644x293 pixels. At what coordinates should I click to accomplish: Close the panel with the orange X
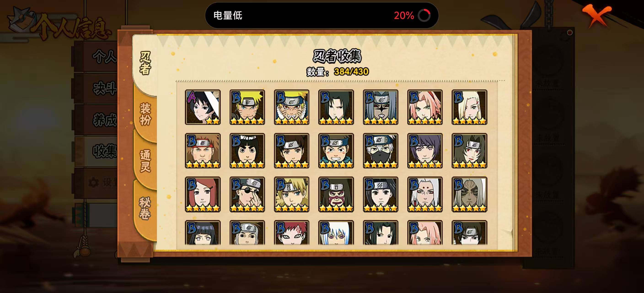click(x=597, y=16)
